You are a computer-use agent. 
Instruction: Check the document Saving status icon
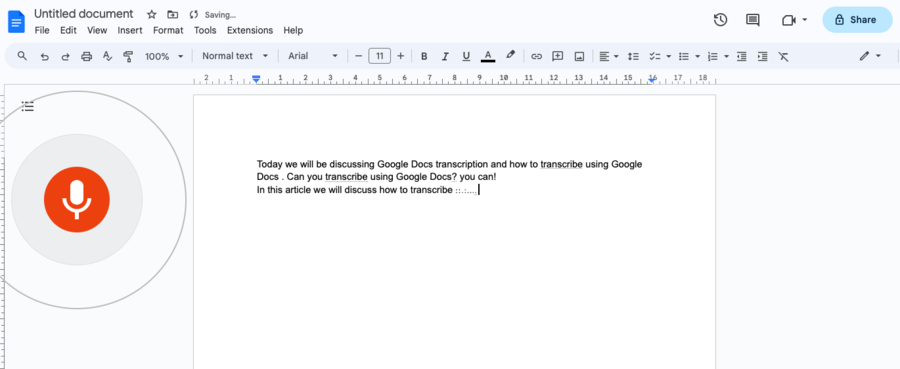coord(193,15)
